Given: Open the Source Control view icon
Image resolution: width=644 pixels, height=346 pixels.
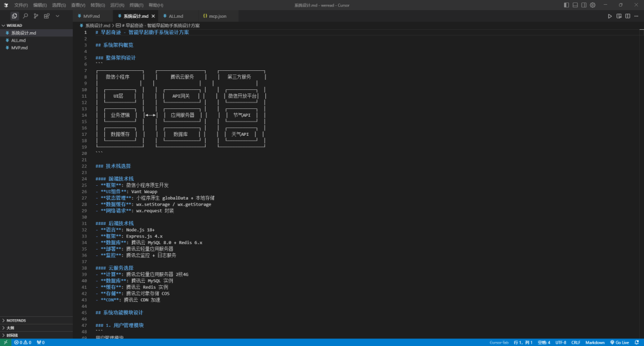Looking at the screenshot, I should [36, 16].
